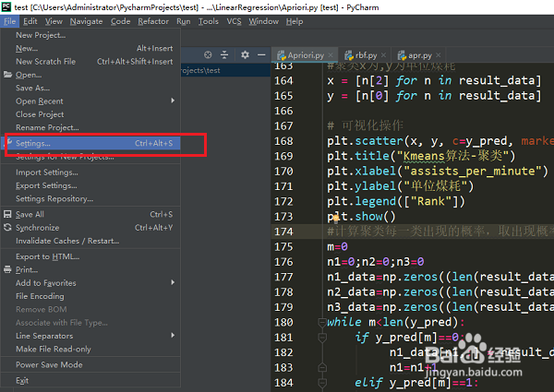
Task: Select File Encoding entry
Action: click(90, 296)
